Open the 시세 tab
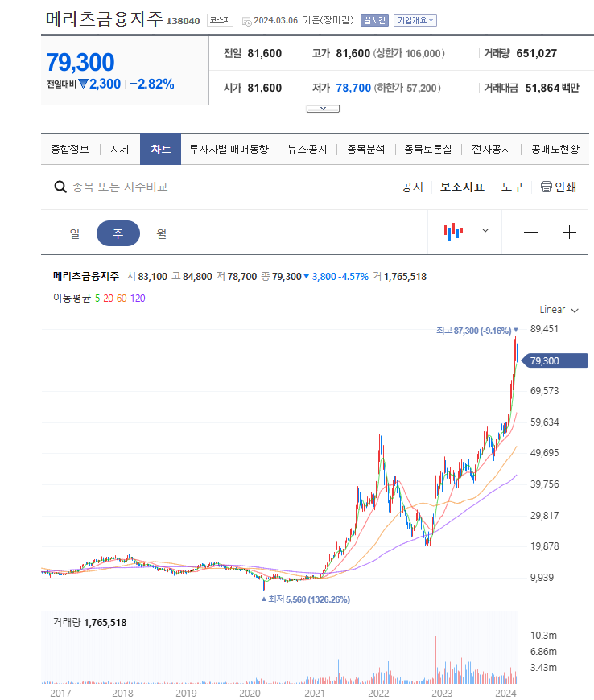This screenshot has width=594, height=700. point(120,149)
